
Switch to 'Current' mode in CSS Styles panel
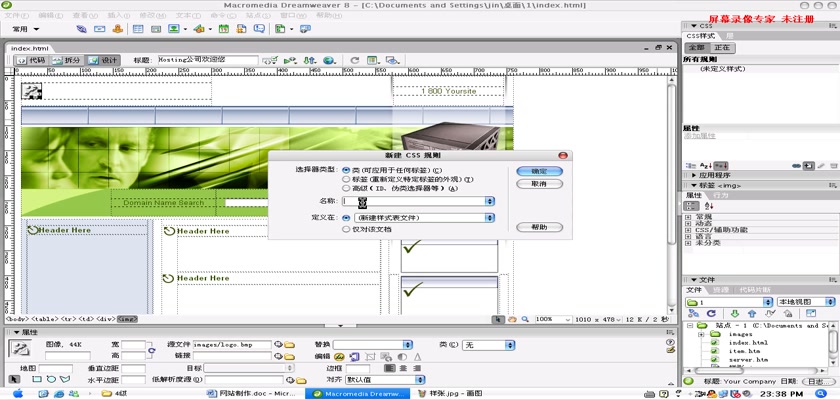(x=721, y=48)
